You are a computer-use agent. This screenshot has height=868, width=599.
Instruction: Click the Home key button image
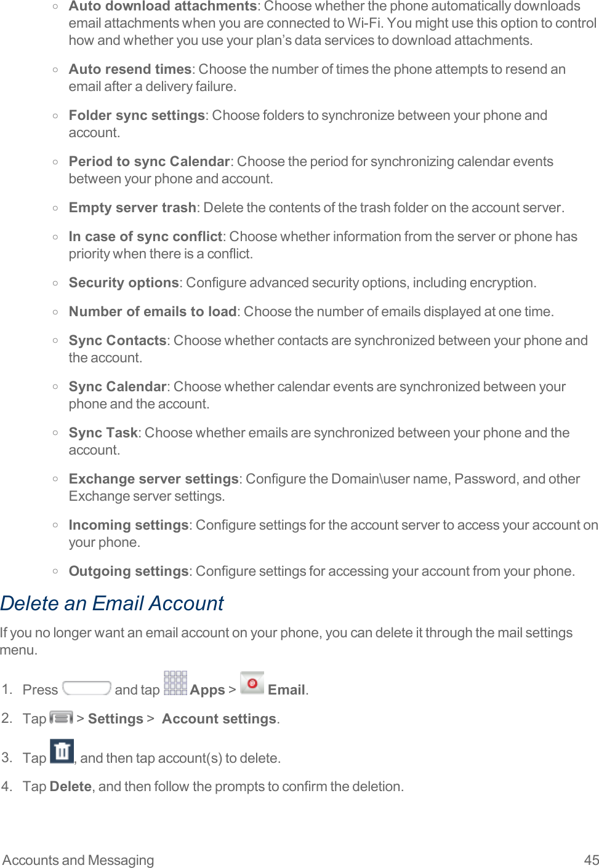(x=87, y=688)
